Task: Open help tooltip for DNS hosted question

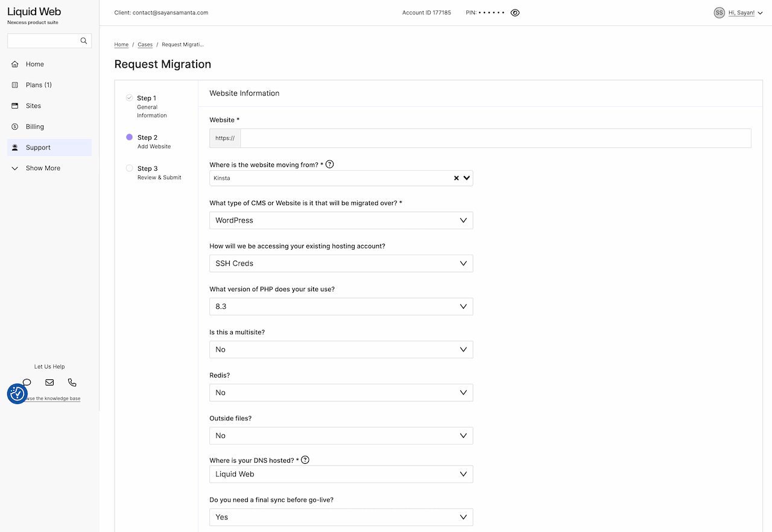Action: click(305, 460)
